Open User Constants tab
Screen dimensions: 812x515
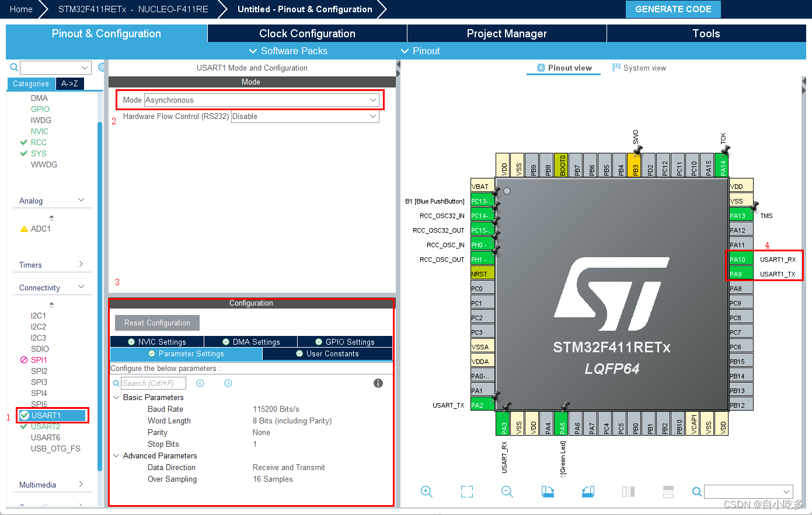(327, 353)
